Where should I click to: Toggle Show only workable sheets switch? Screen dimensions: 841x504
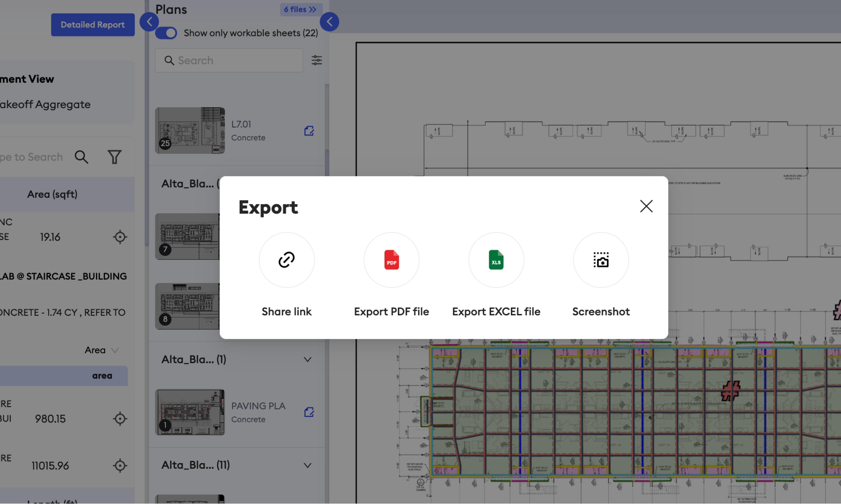tap(166, 33)
